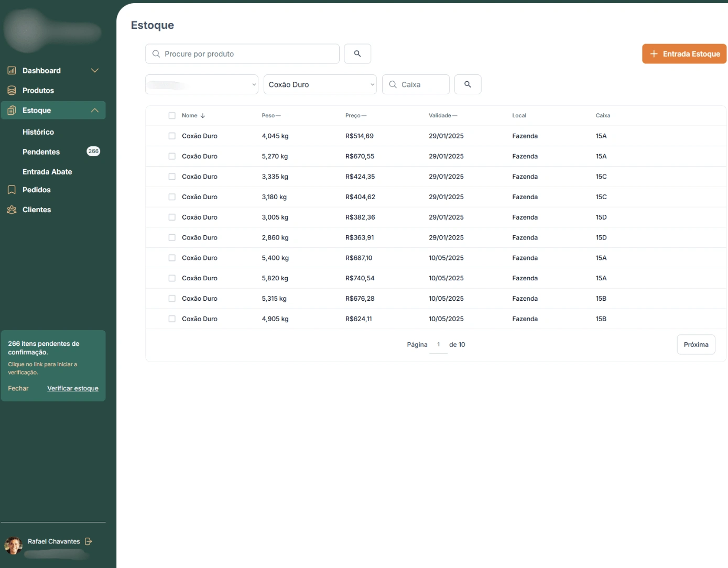Click price cell R$363,91

pos(360,237)
